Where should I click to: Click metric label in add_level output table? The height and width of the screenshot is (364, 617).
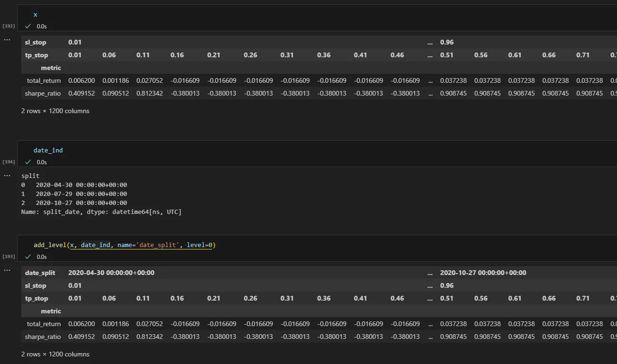click(51, 311)
